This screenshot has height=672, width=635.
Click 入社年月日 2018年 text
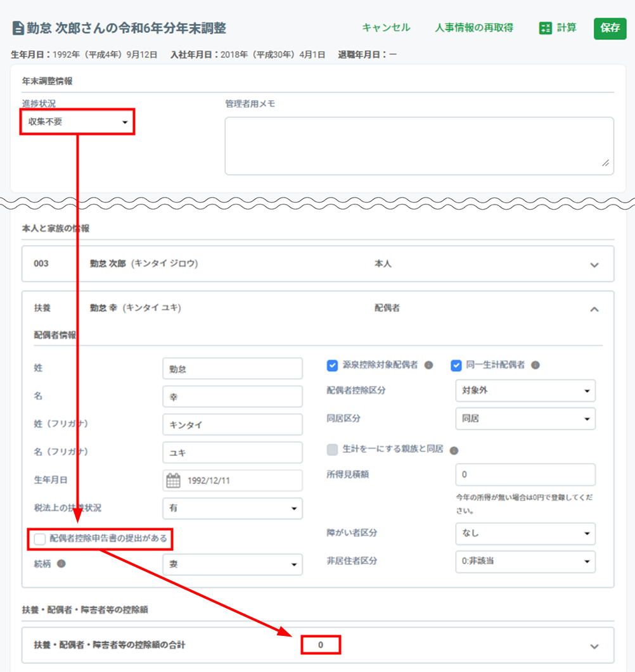coord(247,55)
